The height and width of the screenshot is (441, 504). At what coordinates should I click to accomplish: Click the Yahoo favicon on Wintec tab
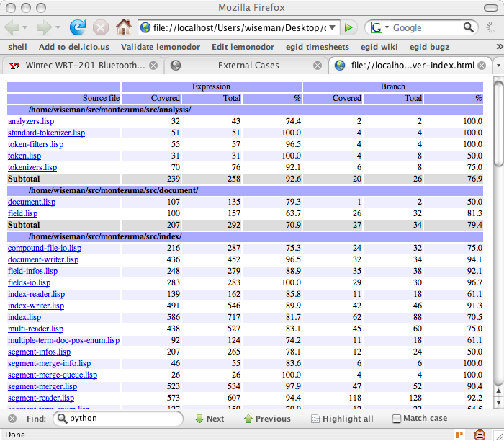point(14,66)
